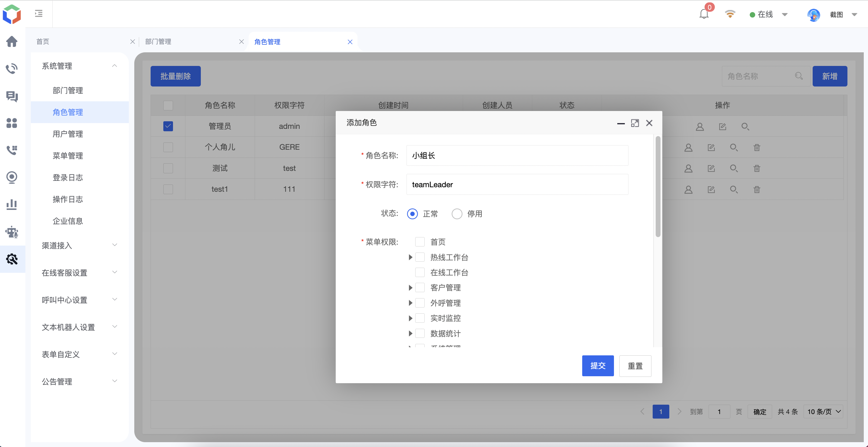
Task: Open notifications bell icon
Action: point(704,14)
